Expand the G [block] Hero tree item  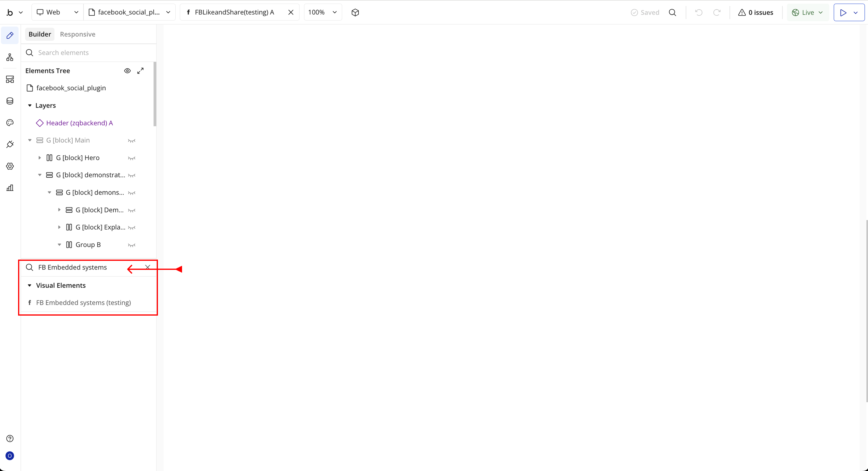tap(39, 158)
